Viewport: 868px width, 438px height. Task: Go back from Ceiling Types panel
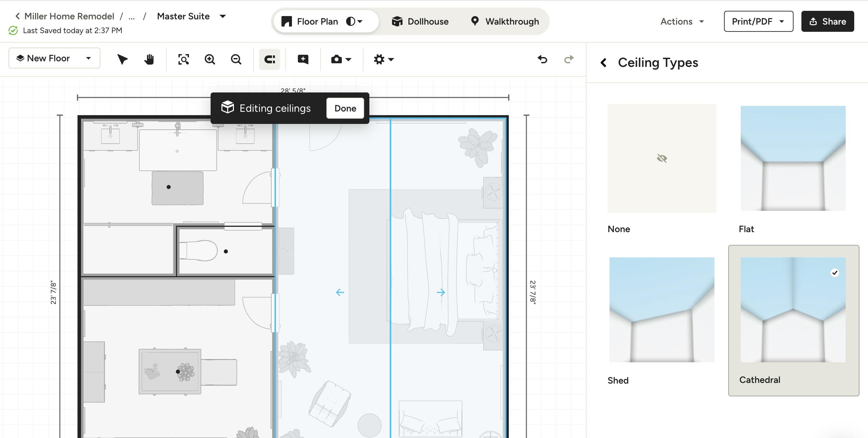pyautogui.click(x=604, y=63)
